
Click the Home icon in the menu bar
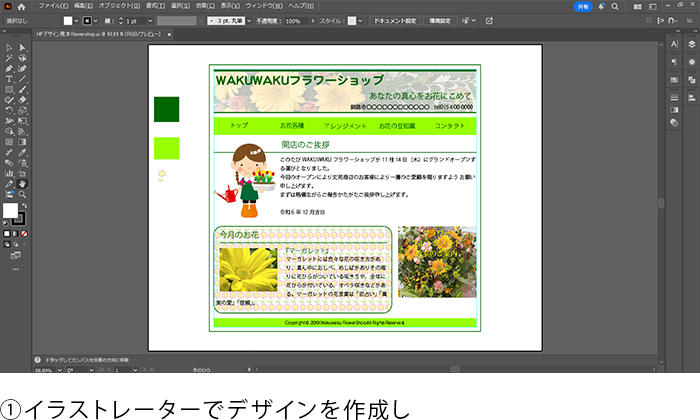(x=21, y=6)
